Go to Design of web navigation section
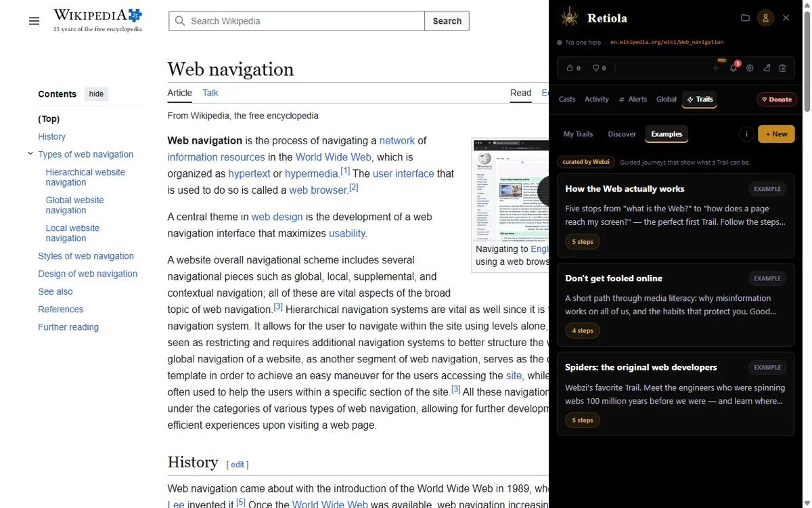812x508 pixels. pyautogui.click(x=87, y=274)
